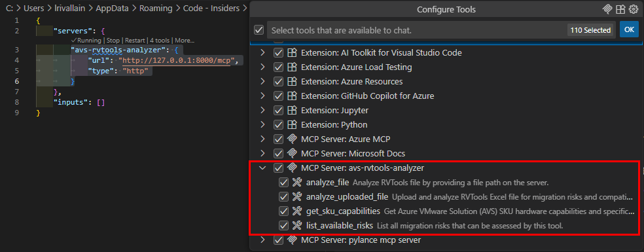Viewport: 644px width, 252px height.
Task: Expand the MCP Server: Azure MCP row
Action: click(263, 139)
